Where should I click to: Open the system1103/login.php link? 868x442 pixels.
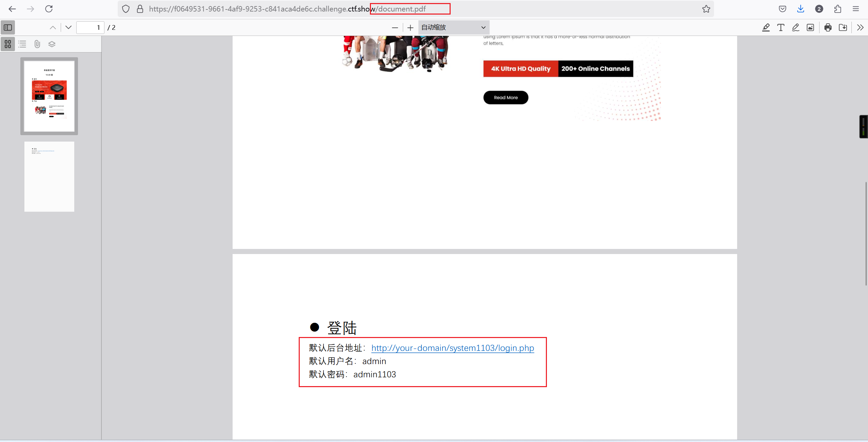(x=453, y=348)
